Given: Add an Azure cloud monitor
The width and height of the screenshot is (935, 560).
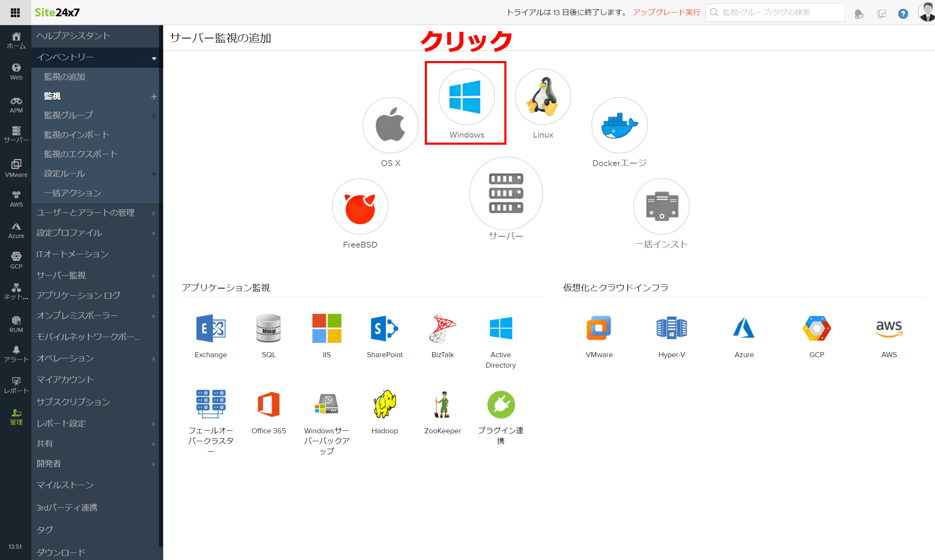Looking at the screenshot, I should tap(744, 328).
